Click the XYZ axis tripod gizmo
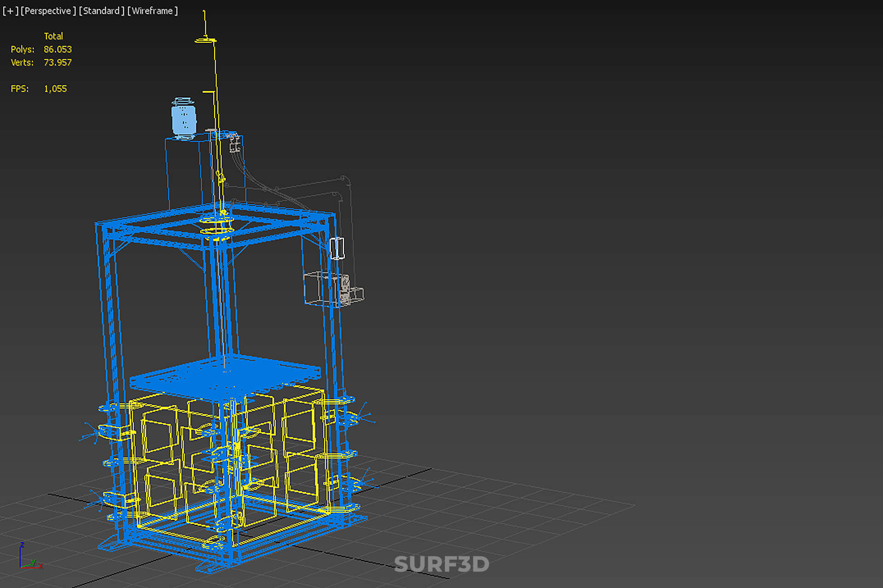 point(30,556)
